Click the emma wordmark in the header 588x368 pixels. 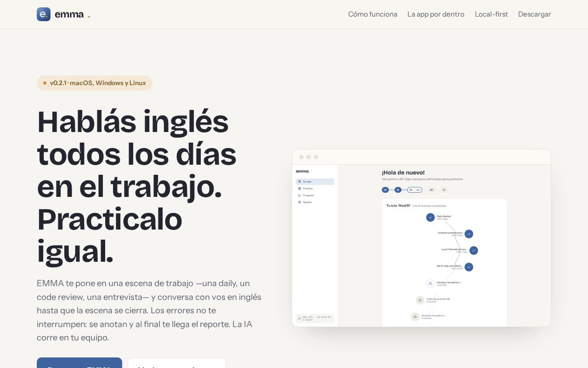coord(69,14)
